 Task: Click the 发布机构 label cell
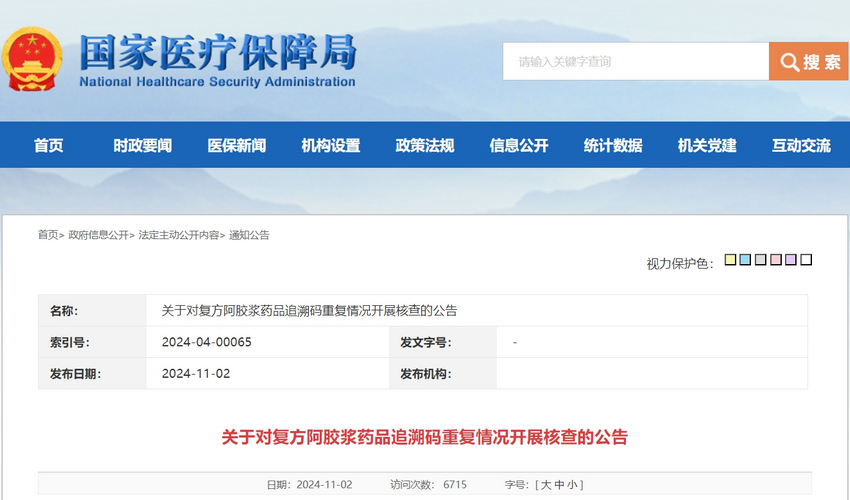[x=443, y=374]
